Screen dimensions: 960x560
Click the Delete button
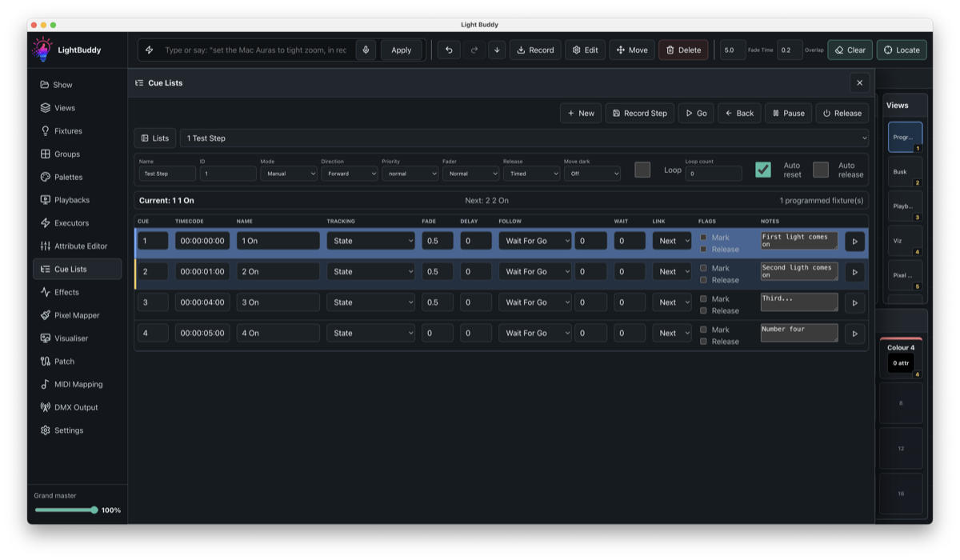pos(683,50)
